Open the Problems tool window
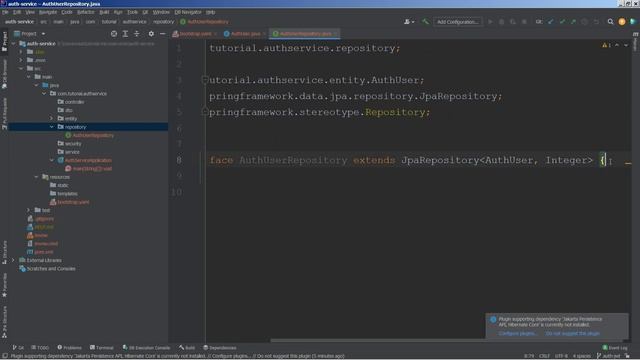640x360 pixels. [x=69, y=348]
